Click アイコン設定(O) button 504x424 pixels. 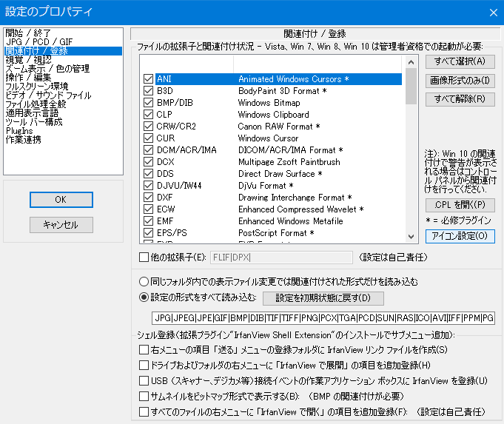coord(460,236)
